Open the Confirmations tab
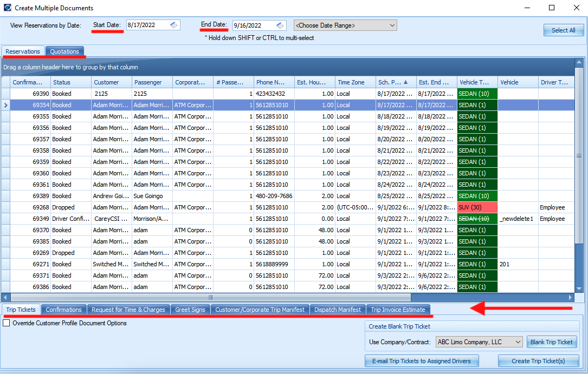 tap(64, 310)
